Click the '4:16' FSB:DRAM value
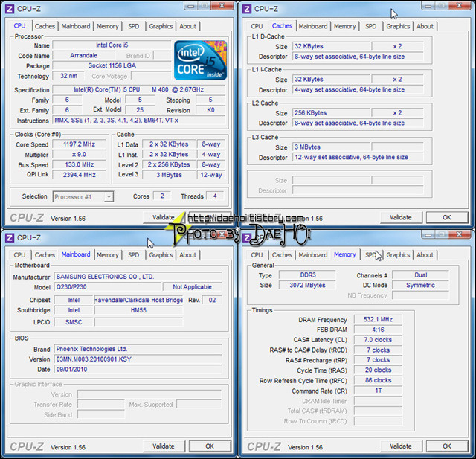The width and height of the screenshot is (476, 459). 379,330
